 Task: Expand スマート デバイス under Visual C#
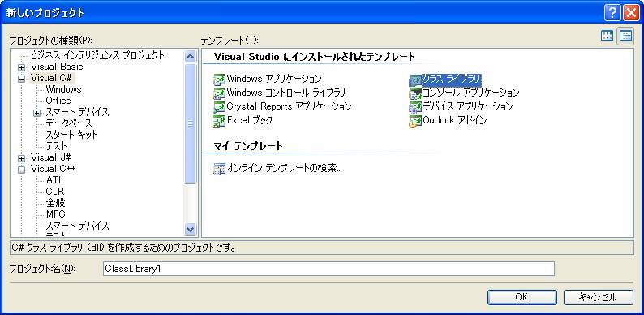pyautogui.click(x=37, y=113)
